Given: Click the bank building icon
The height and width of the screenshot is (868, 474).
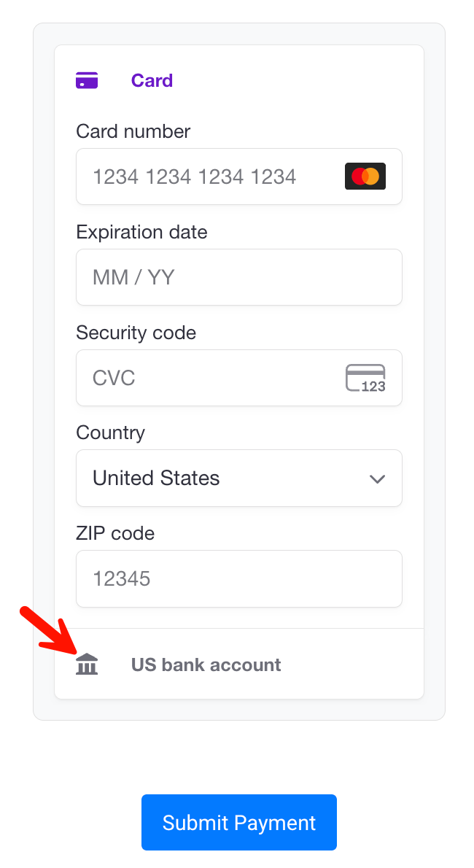Looking at the screenshot, I should (87, 664).
